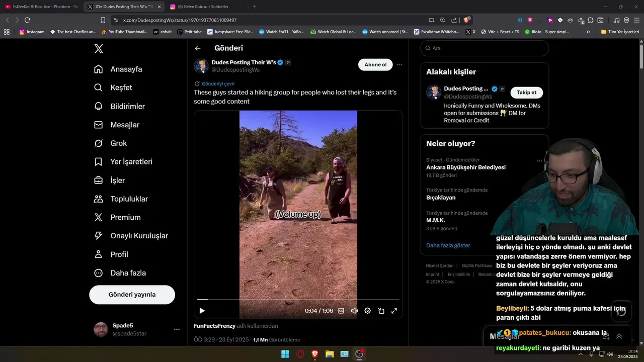The image size is (644, 362).
Task: Toggle closed captions on the video
Action: click(341, 311)
